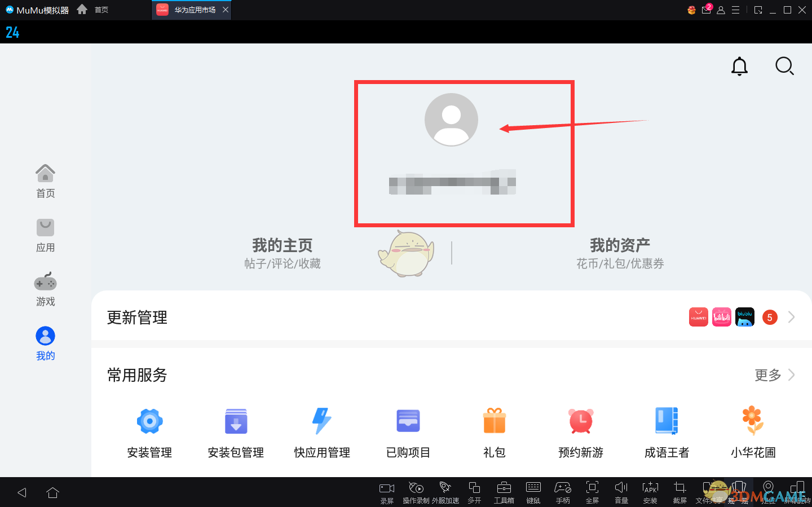Open 操作录制 in emulator toolbar
The image size is (812, 507).
416,492
